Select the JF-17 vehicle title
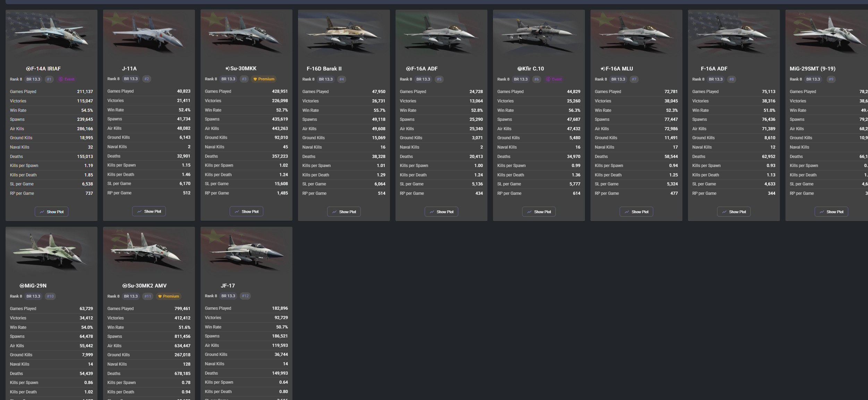 tap(228, 286)
